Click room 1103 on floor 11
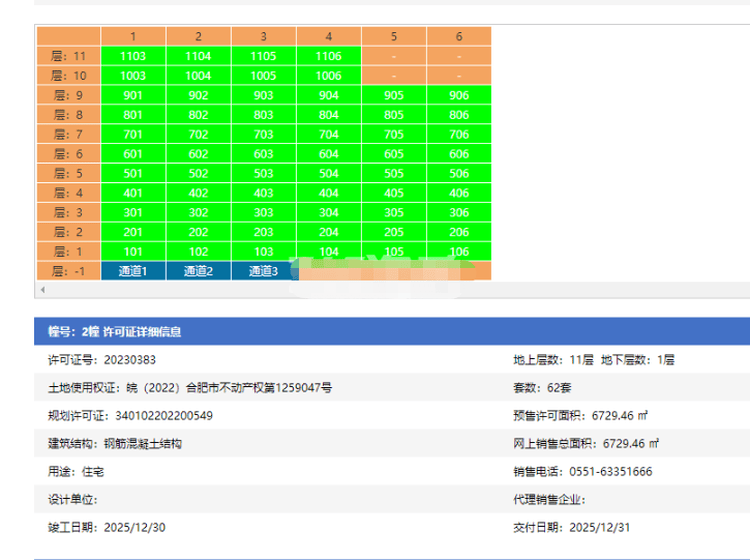 133,56
